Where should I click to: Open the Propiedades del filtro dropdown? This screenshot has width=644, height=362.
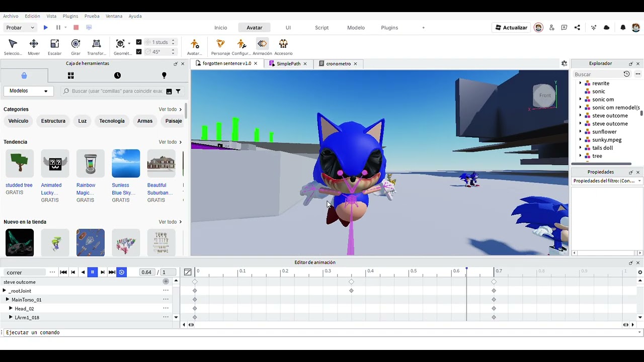click(x=607, y=181)
